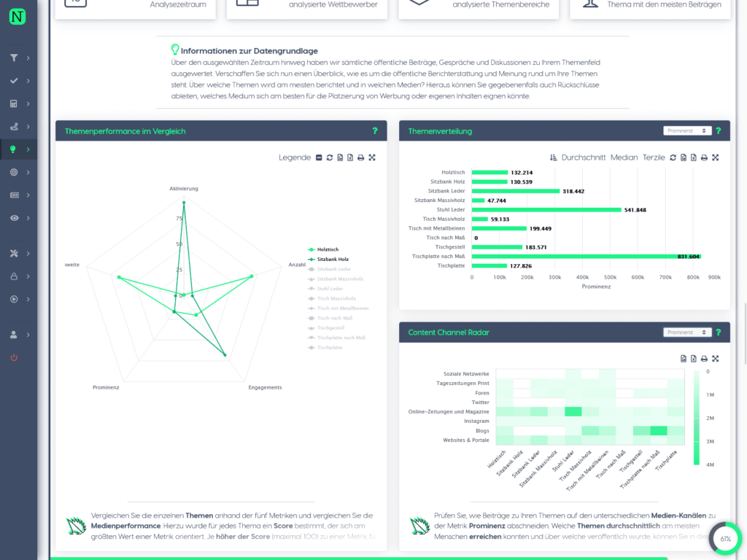The width and height of the screenshot is (747, 560).
Task: Open Prominenz dropdown in Content Channel Radar
Action: [687, 332]
